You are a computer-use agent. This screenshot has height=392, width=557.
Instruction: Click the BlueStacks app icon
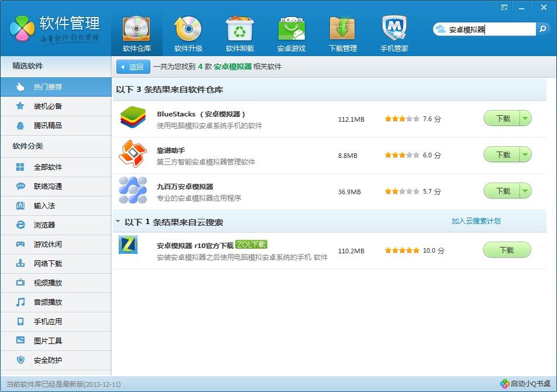(x=133, y=118)
